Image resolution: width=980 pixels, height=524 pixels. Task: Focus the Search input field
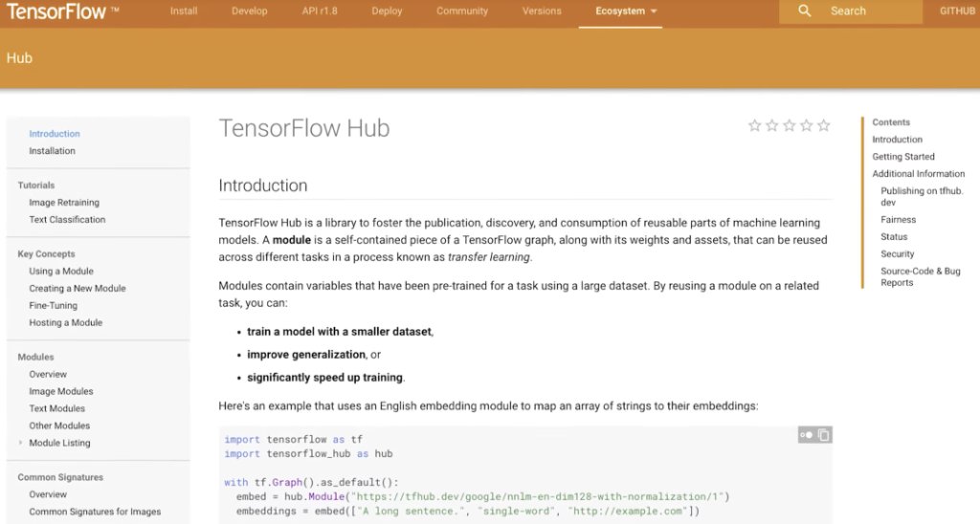[851, 11]
